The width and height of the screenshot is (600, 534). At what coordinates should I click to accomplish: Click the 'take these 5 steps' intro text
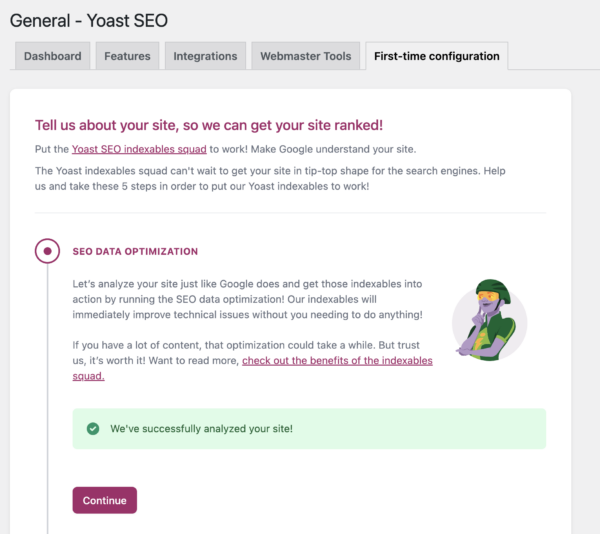pyautogui.click(x=270, y=178)
